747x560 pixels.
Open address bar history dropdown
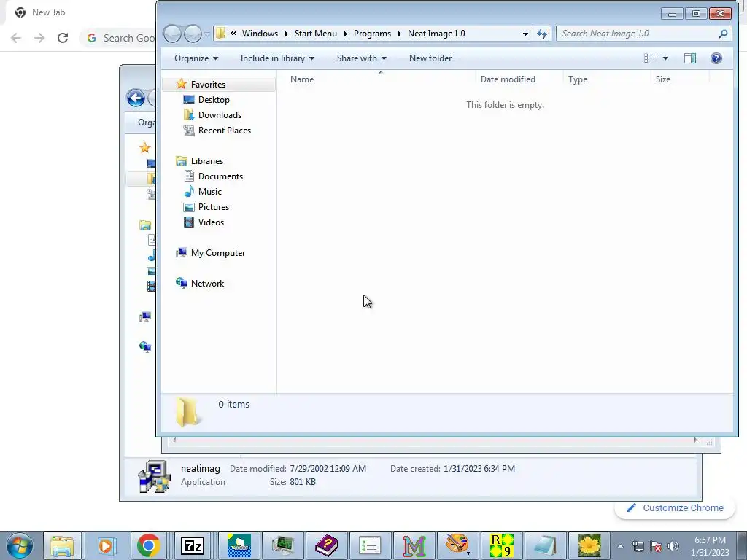[x=525, y=34]
